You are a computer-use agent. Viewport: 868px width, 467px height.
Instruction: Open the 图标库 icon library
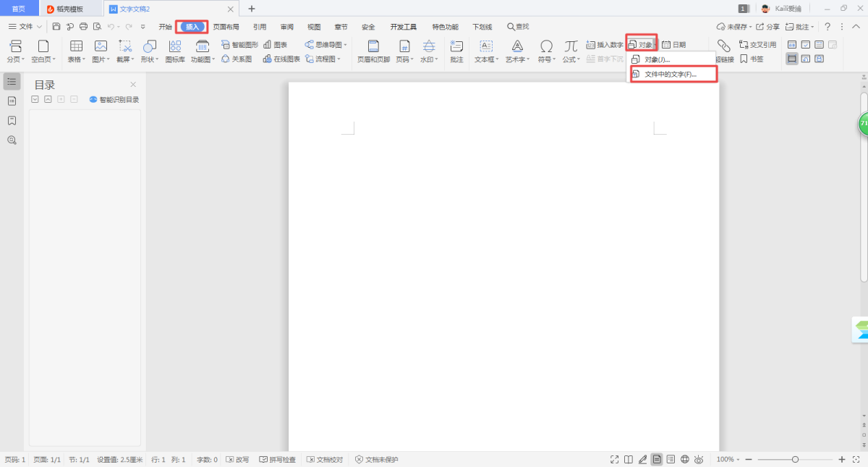[x=175, y=51]
